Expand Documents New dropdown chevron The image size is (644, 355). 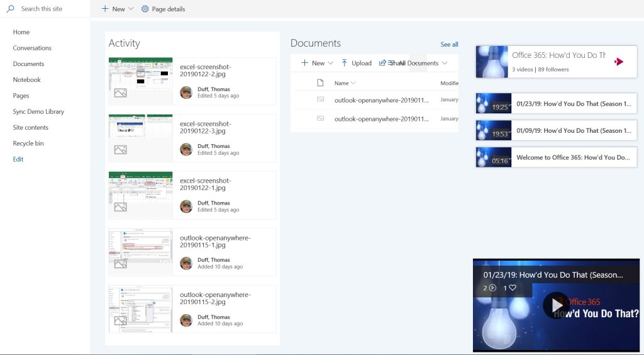pos(331,63)
